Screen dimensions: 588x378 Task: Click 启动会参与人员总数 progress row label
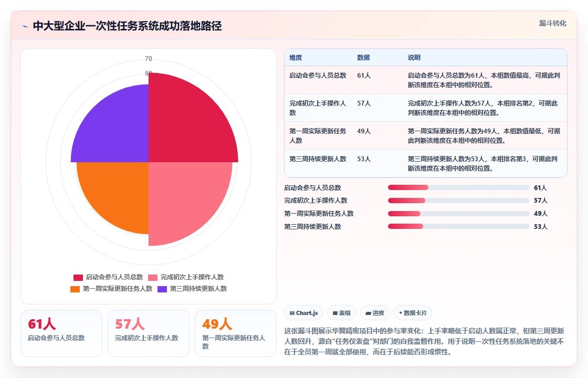tap(312, 187)
